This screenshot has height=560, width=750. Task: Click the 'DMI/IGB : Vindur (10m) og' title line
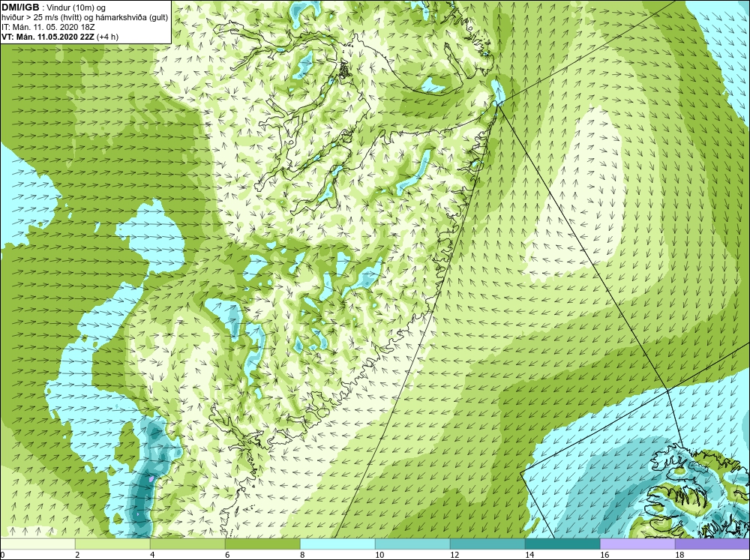click(53, 7)
